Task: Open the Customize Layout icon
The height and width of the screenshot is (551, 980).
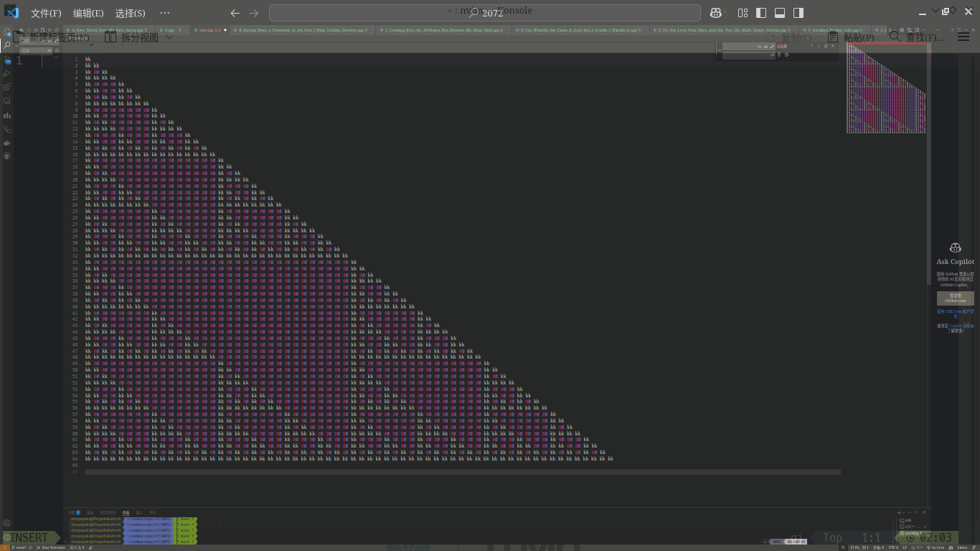Action: pyautogui.click(x=743, y=13)
